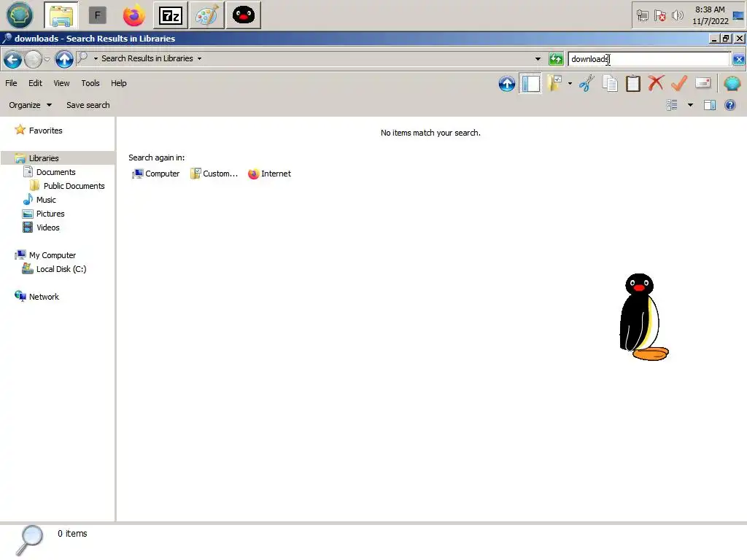This screenshot has height=560, width=747.
Task: Click the Save search button
Action: [88, 105]
